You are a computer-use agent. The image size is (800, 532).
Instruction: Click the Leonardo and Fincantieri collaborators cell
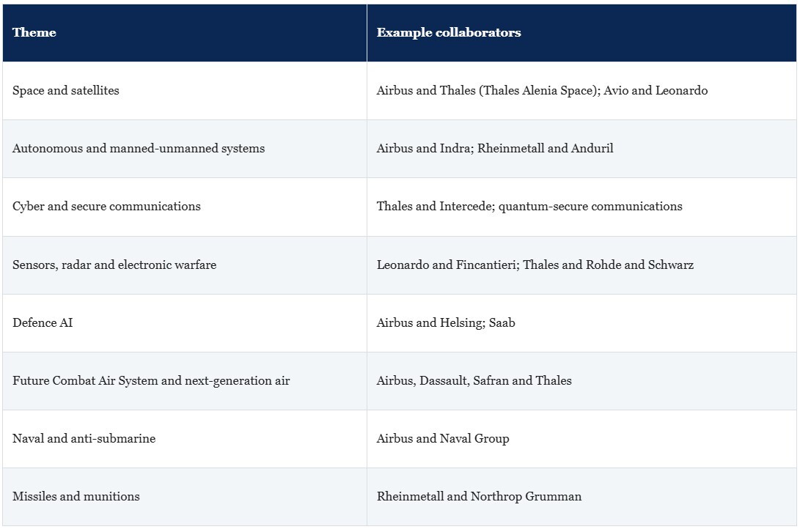(581, 265)
